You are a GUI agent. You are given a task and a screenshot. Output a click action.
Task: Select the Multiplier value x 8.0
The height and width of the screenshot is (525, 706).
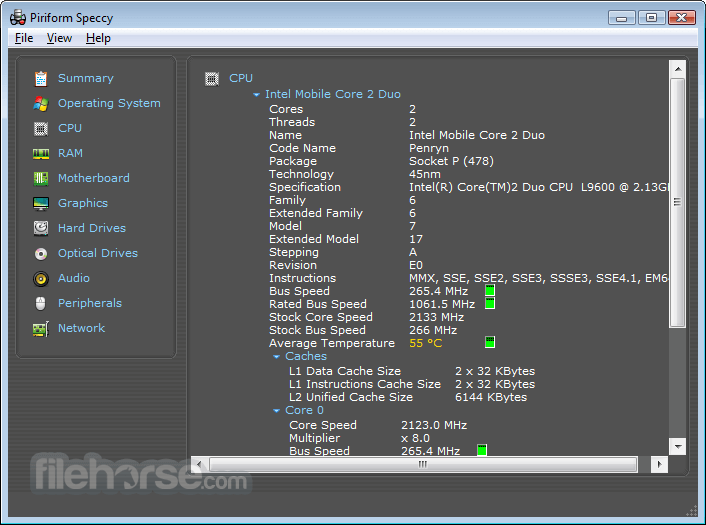coord(415,438)
